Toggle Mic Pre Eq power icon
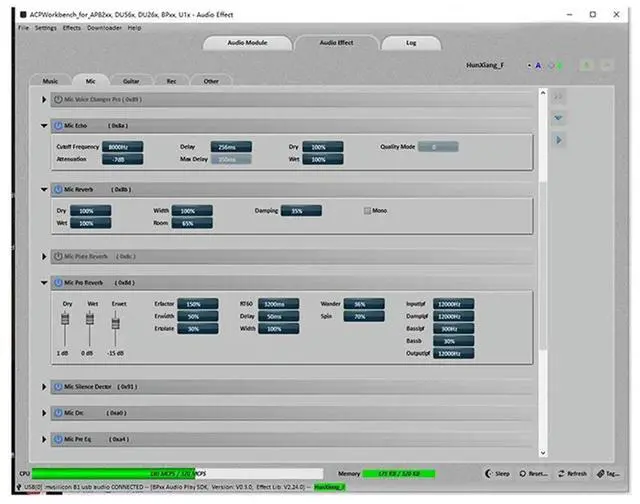 [58, 439]
